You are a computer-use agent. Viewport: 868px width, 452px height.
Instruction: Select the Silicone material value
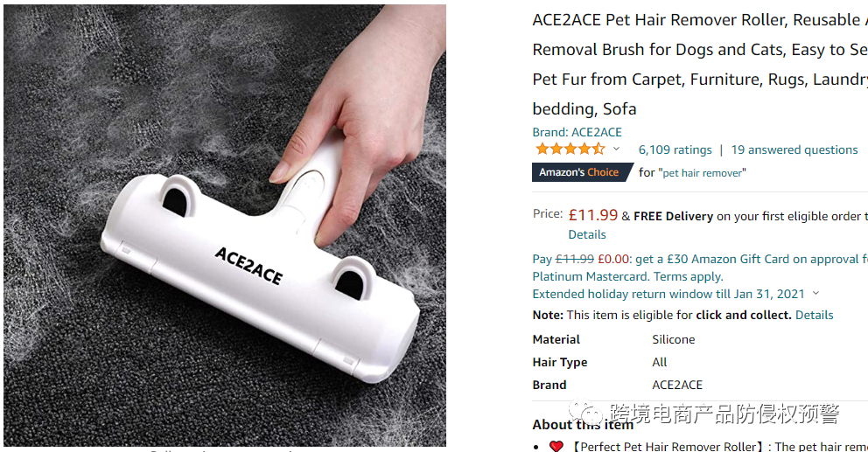673,339
